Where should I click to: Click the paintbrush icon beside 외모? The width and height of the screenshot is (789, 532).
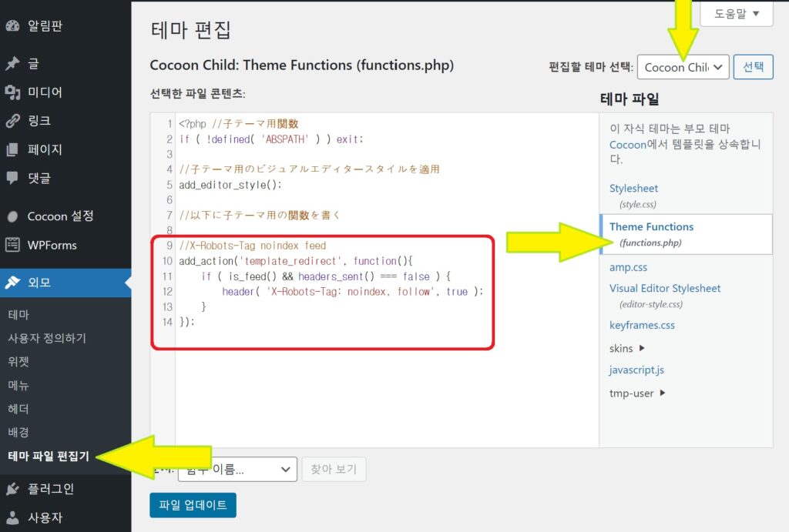click(12, 283)
